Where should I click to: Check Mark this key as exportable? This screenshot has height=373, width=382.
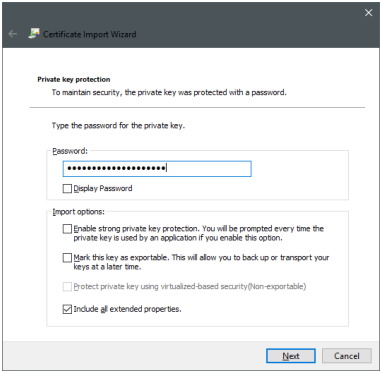(x=67, y=258)
